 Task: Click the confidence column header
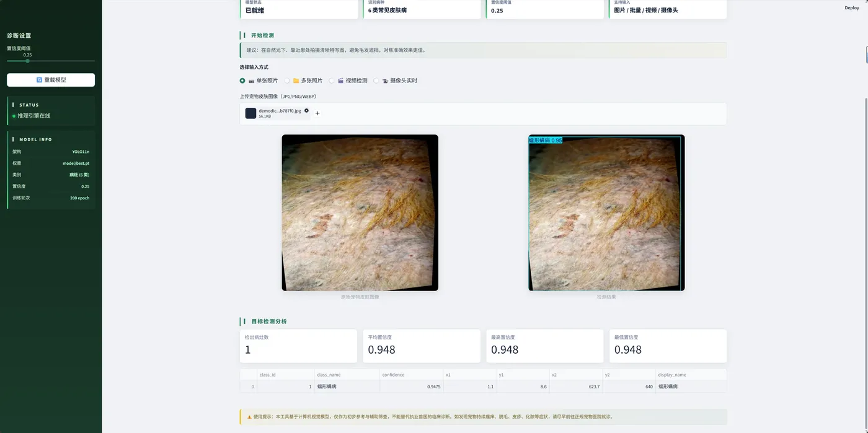[x=412, y=375]
